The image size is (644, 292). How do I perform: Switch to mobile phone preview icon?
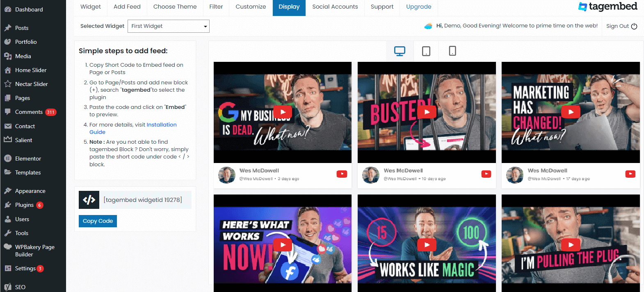pos(452,51)
